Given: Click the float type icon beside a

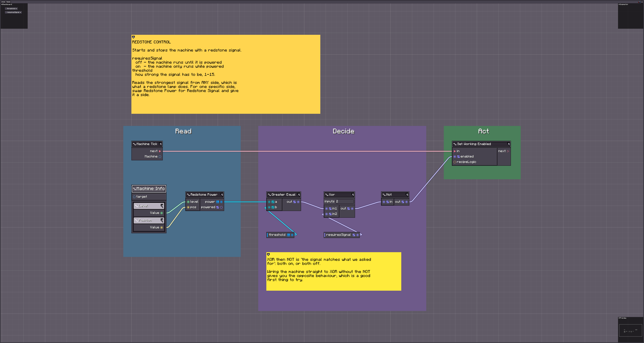Looking at the screenshot, I should (x=273, y=202).
